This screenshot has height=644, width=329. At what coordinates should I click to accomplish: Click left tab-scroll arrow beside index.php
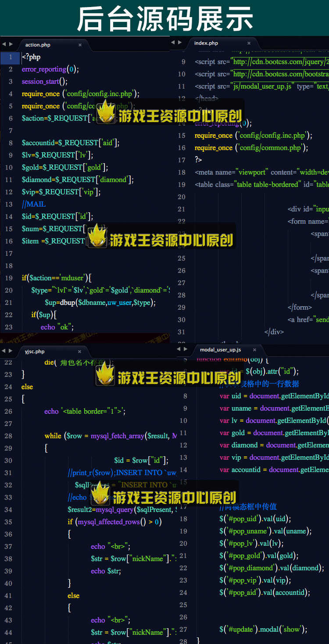[x=173, y=43]
